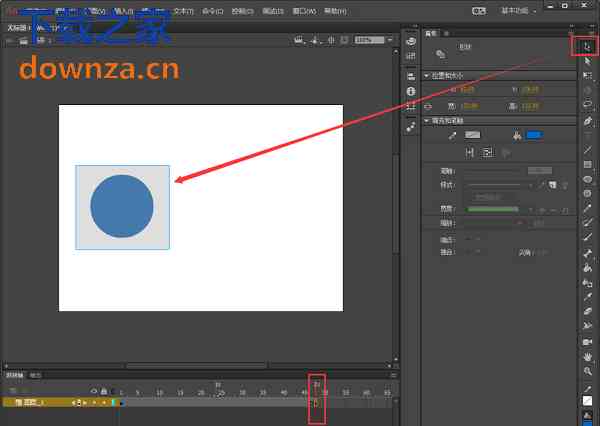The image size is (600, 426).
Task: Select the Rectangle tool
Action: point(587,165)
